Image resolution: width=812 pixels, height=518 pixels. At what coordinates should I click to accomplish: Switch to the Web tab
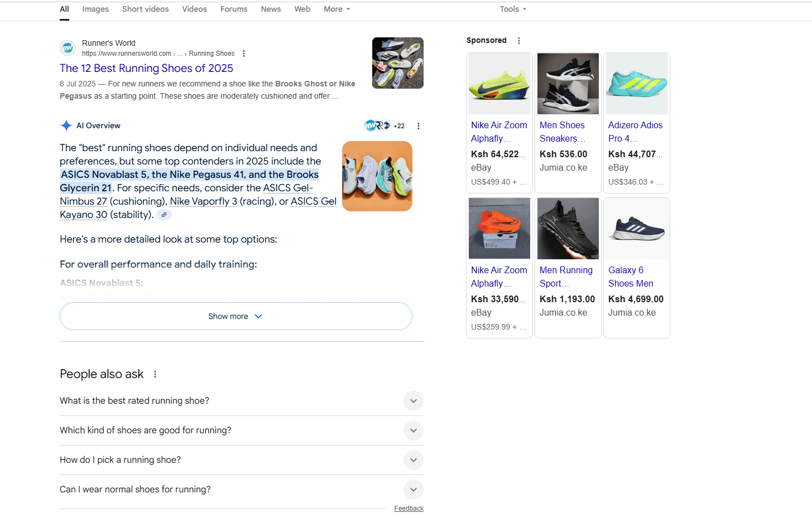point(302,9)
